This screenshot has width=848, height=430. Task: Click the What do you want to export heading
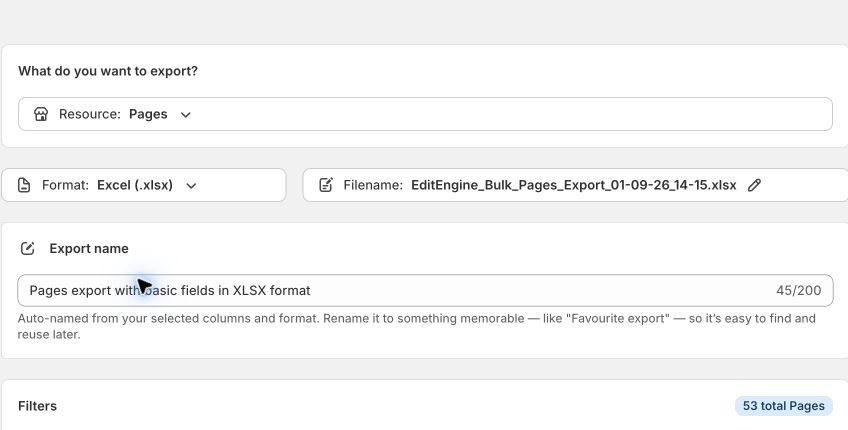pos(108,71)
